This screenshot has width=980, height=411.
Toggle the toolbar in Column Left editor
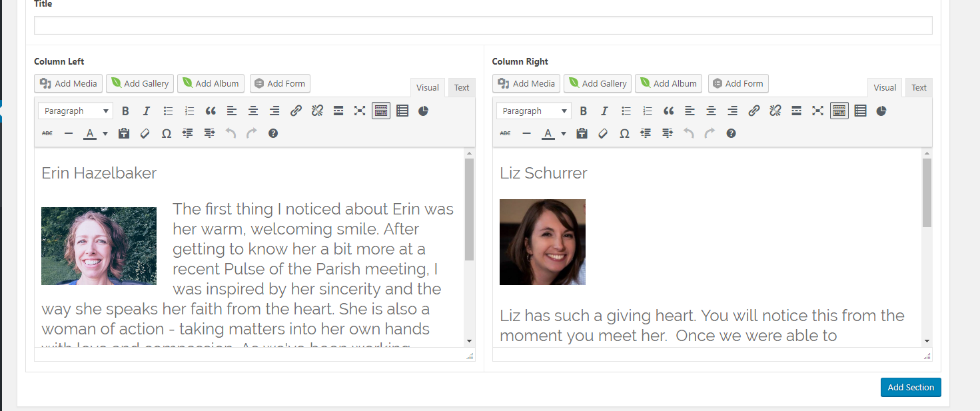coord(381,111)
